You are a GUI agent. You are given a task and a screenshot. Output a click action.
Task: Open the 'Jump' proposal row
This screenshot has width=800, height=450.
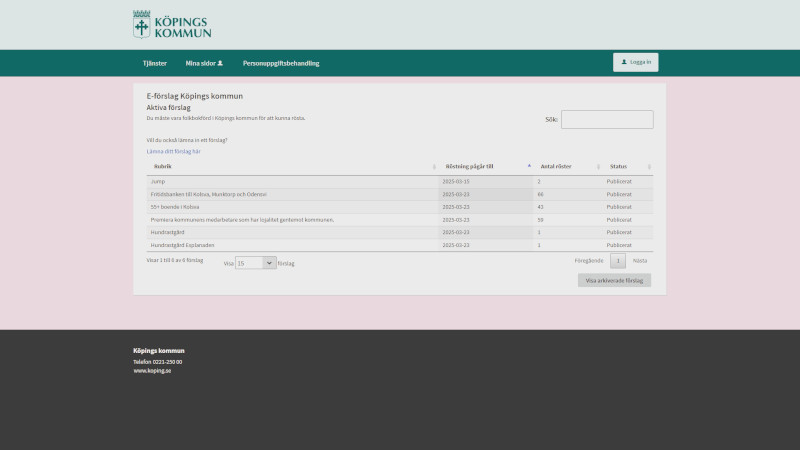click(x=399, y=182)
